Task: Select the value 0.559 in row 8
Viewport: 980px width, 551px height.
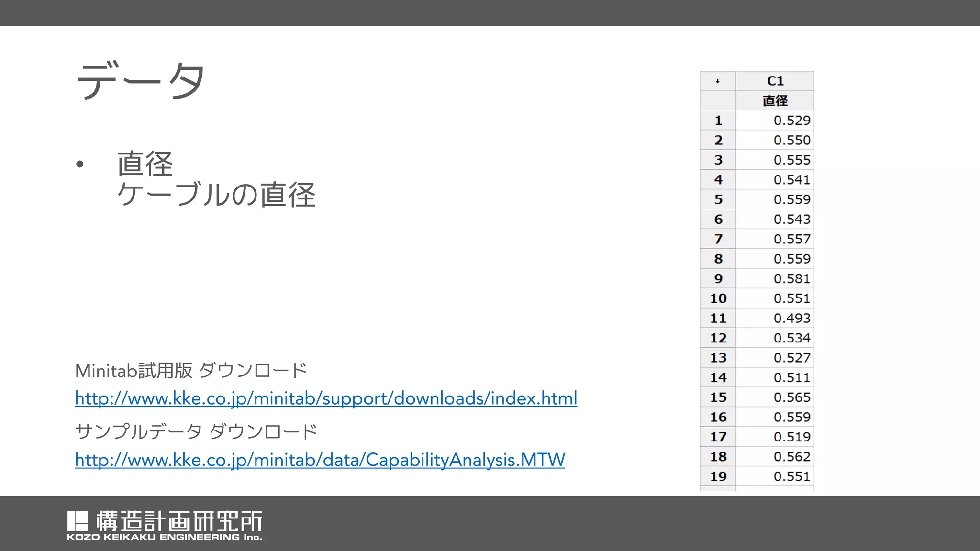Action: pos(775,259)
